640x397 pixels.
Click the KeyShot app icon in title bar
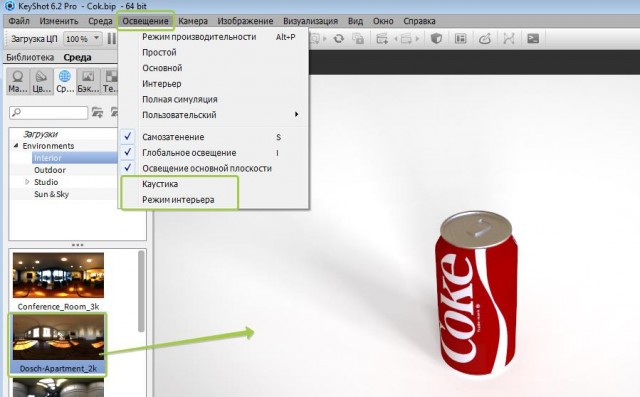(x=9, y=6)
